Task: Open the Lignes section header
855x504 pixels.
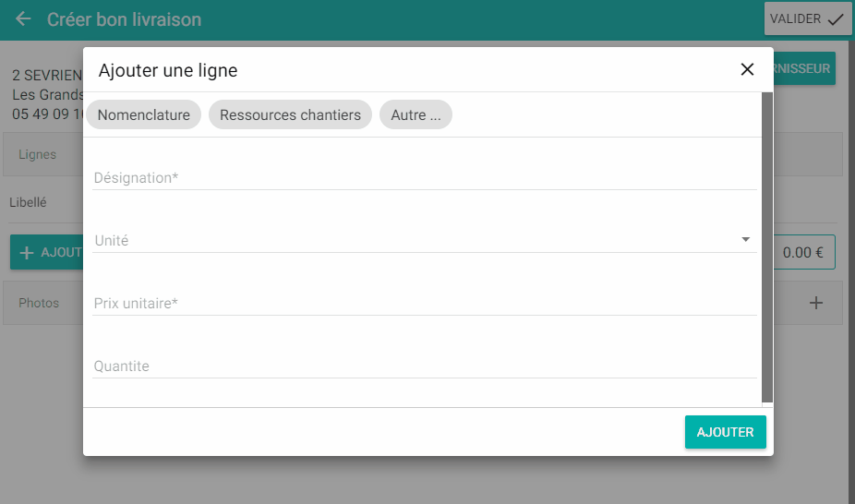Action: coord(38,154)
